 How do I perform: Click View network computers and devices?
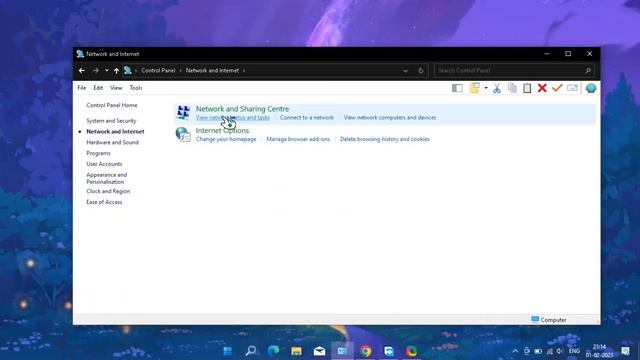pos(390,118)
